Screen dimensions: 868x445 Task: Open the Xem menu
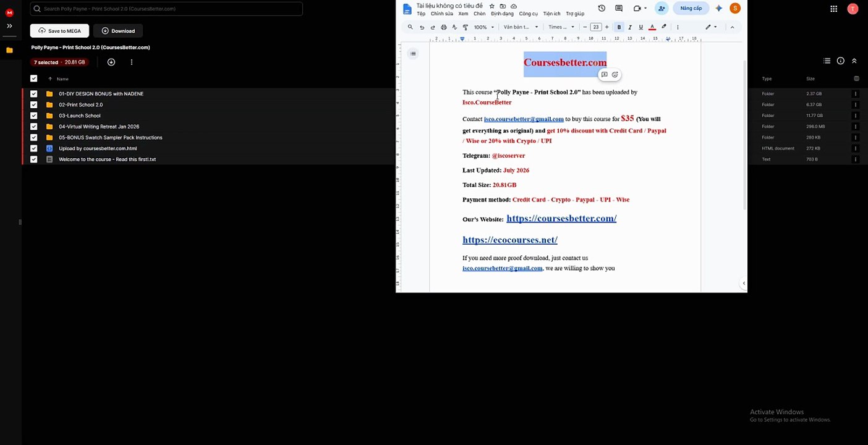click(x=463, y=14)
